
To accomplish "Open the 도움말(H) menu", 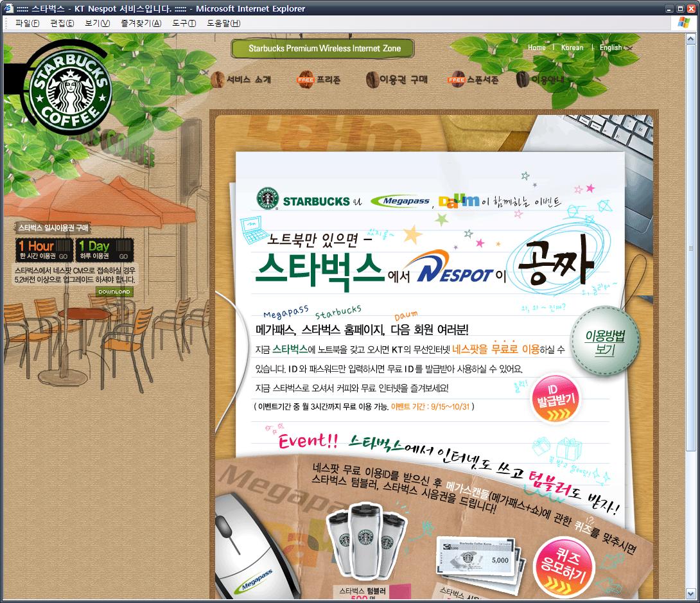I will [x=223, y=23].
